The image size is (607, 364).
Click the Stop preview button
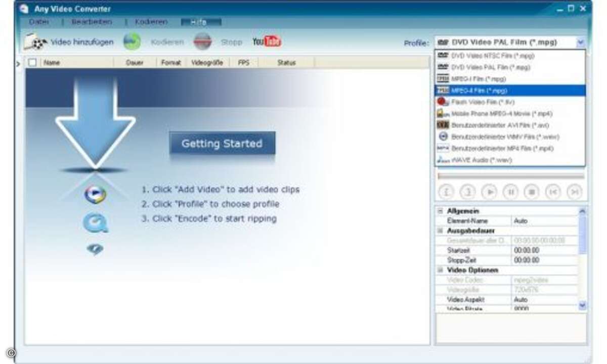coord(532,192)
